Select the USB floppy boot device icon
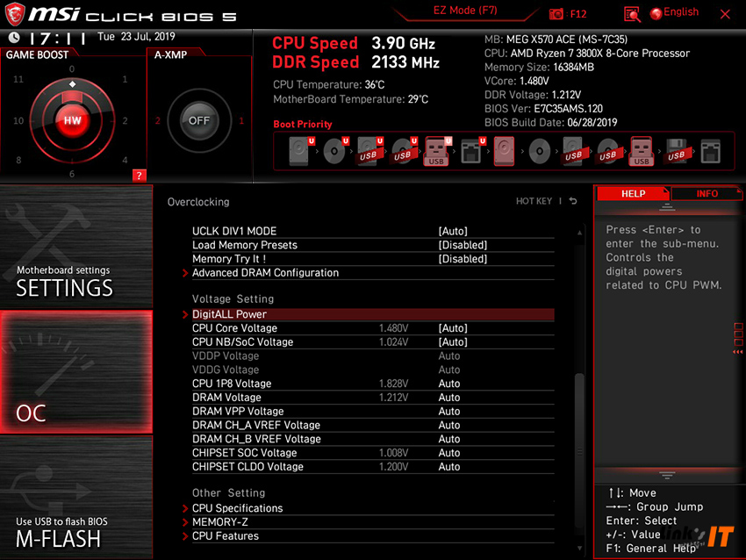 pos(676,151)
